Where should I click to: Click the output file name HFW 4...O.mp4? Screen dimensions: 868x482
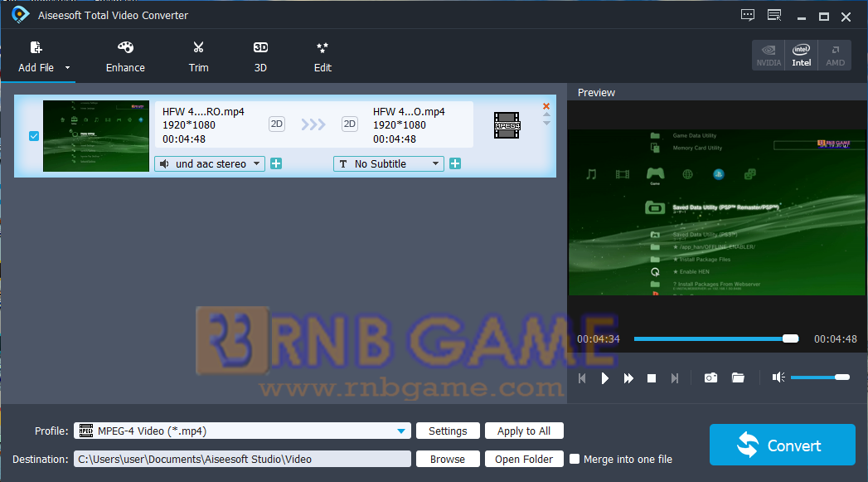[409, 111]
